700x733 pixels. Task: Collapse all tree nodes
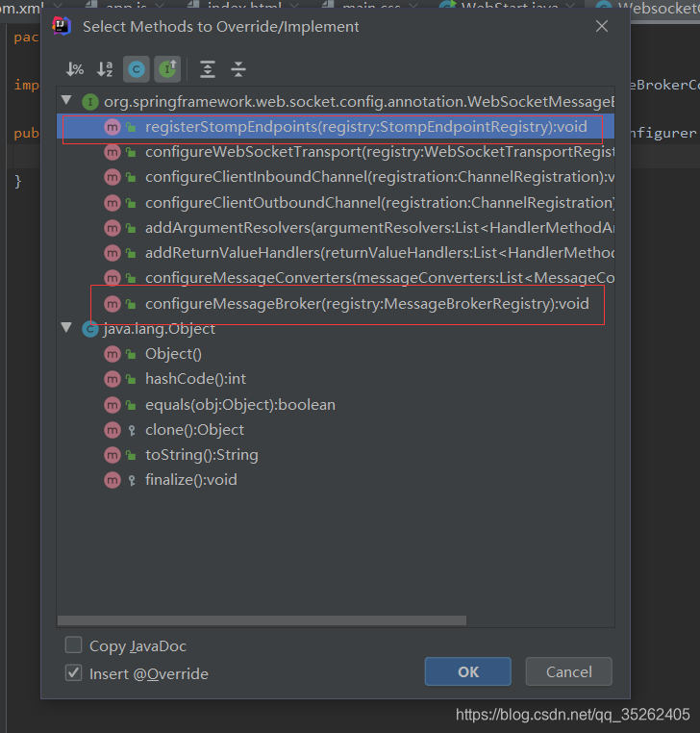click(x=238, y=69)
